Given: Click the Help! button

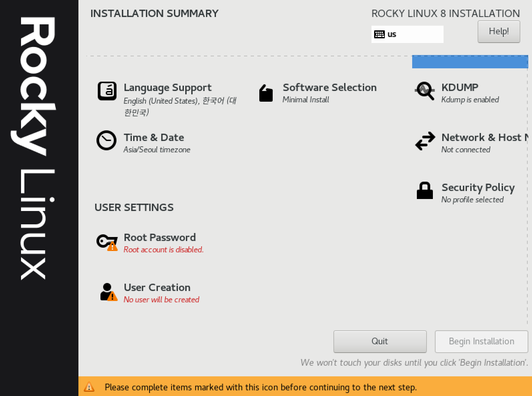Looking at the screenshot, I should point(499,32).
